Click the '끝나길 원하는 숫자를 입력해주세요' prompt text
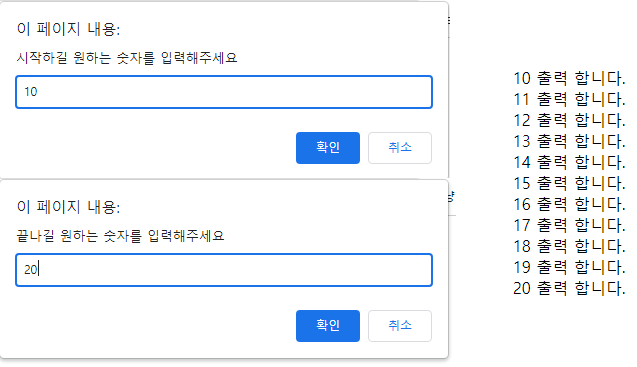The image size is (637, 367). pyautogui.click(x=120, y=236)
